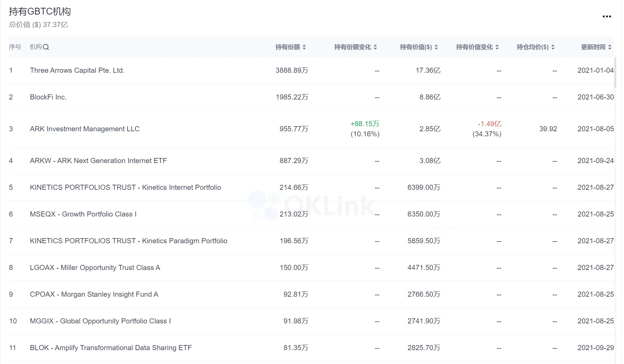Sort by 持有份额 column arrows
The height and width of the screenshot is (364, 624).
[304, 47]
